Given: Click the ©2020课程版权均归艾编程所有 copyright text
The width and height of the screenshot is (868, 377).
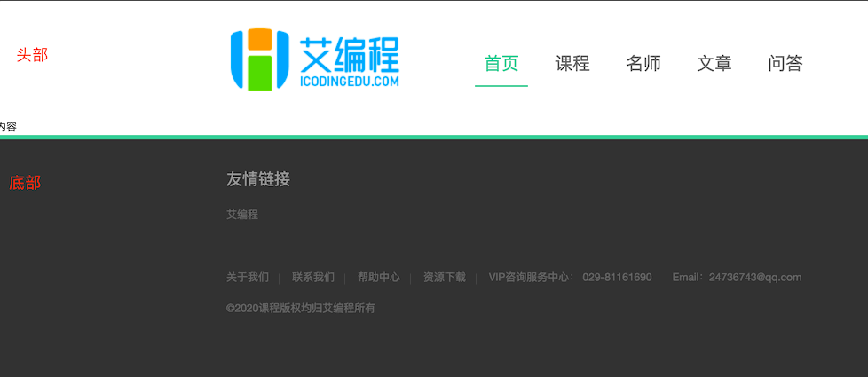Looking at the screenshot, I should (x=301, y=308).
